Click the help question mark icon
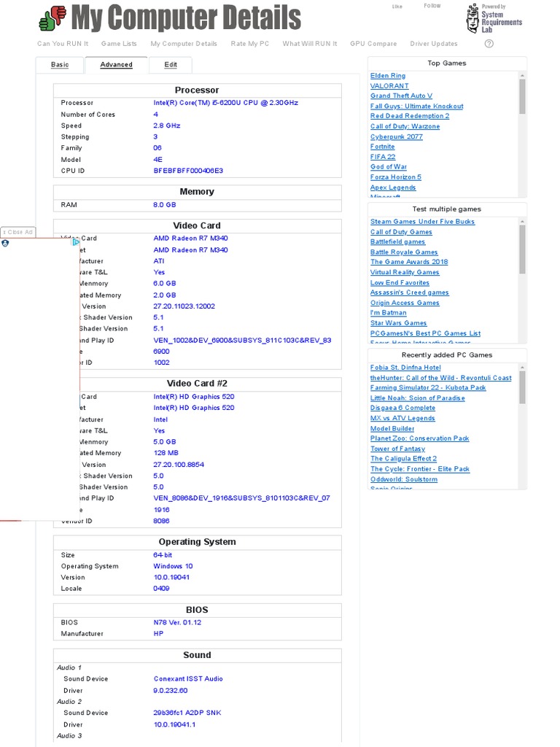The width and height of the screenshot is (560, 747). [489, 44]
